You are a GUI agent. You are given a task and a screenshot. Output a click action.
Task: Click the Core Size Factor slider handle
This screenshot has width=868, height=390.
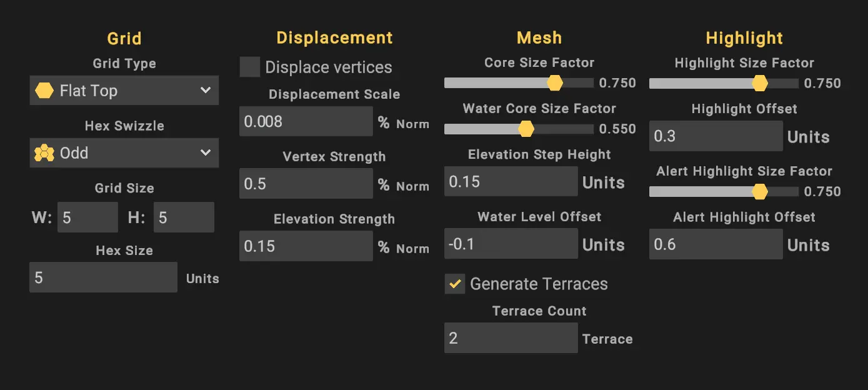pos(554,83)
